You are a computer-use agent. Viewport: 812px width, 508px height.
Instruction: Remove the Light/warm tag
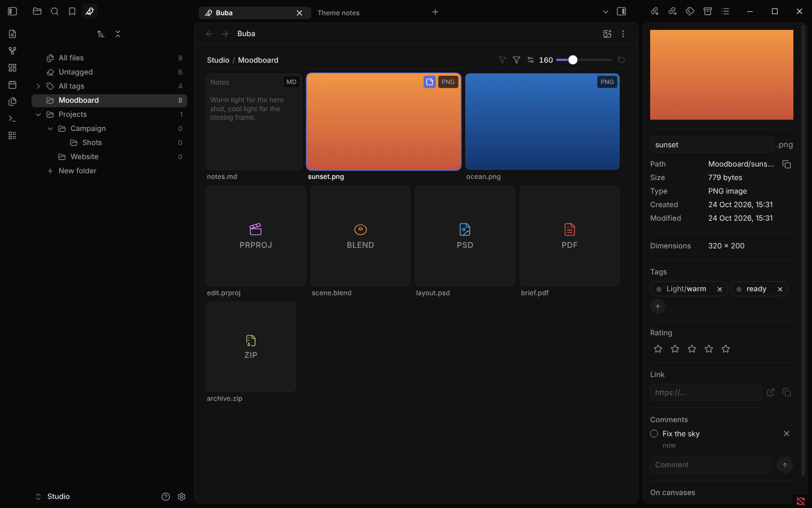tap(720, 289)
